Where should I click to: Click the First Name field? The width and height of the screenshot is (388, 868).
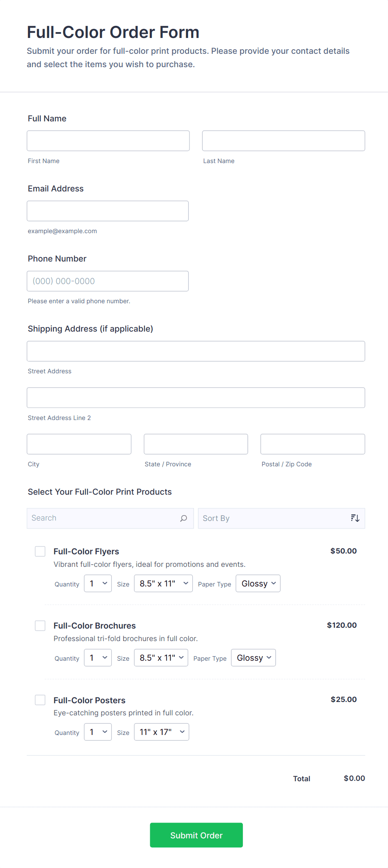[108, 141]
